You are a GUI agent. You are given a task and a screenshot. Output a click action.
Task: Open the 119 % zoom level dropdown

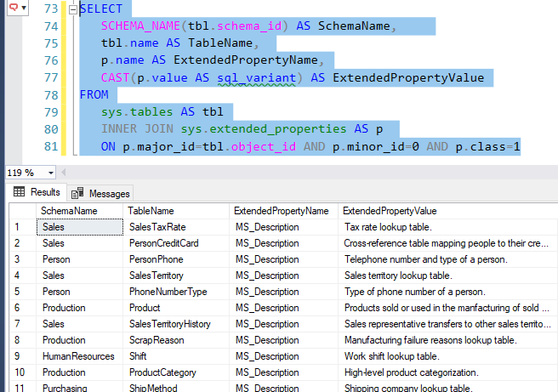(x=51, y=173)
